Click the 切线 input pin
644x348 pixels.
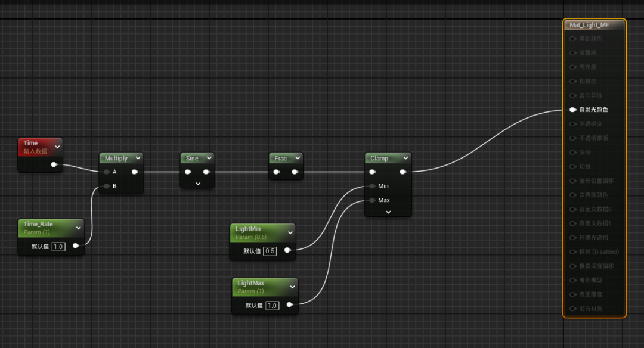click(573, 167)
